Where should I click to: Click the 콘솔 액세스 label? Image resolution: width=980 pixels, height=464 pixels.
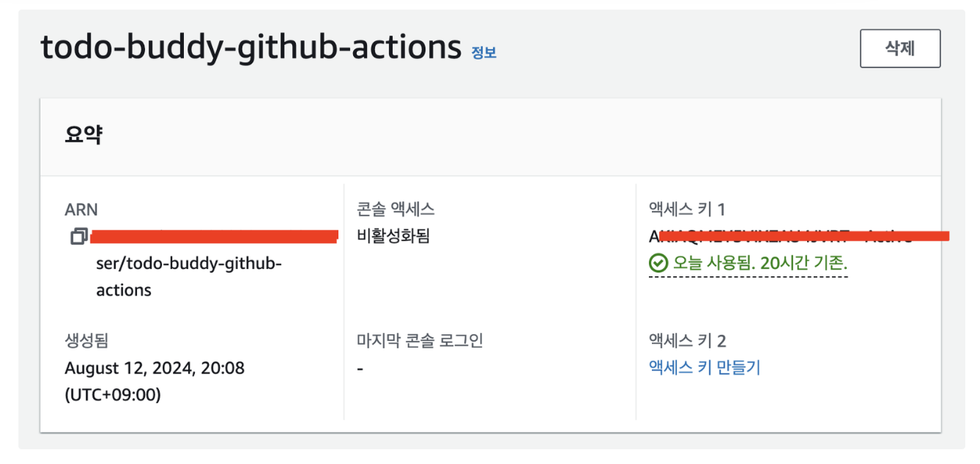(396, 210)
